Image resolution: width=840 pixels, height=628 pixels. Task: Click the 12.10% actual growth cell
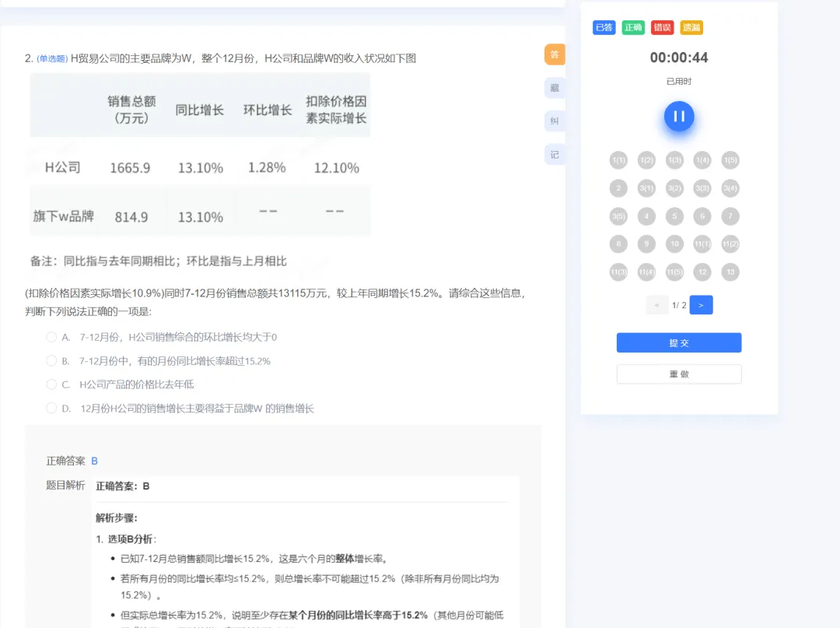[x=337, y=168]
